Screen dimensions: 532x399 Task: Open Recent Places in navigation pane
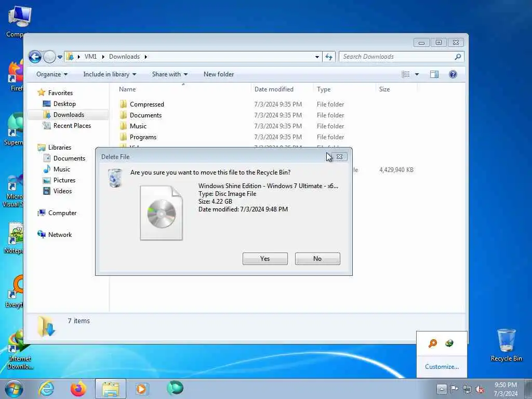(72, 126)
